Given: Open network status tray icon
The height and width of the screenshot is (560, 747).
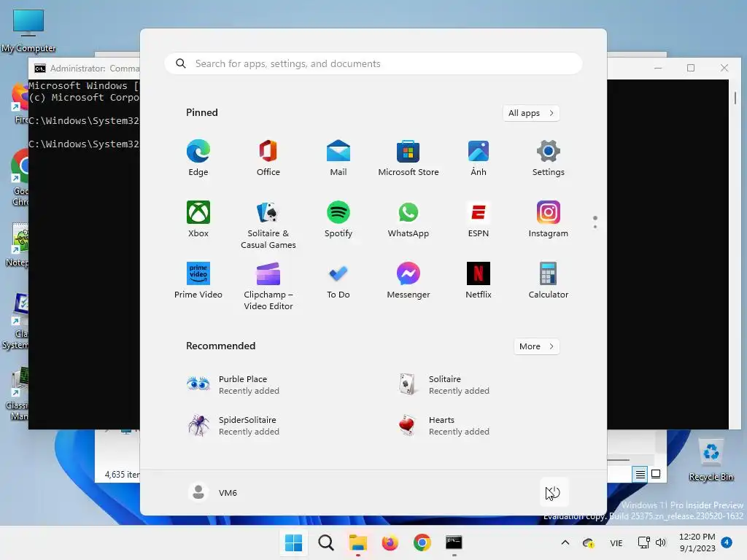Looking at the screenshot, I should pyautogui.click(x=643, y=542).
